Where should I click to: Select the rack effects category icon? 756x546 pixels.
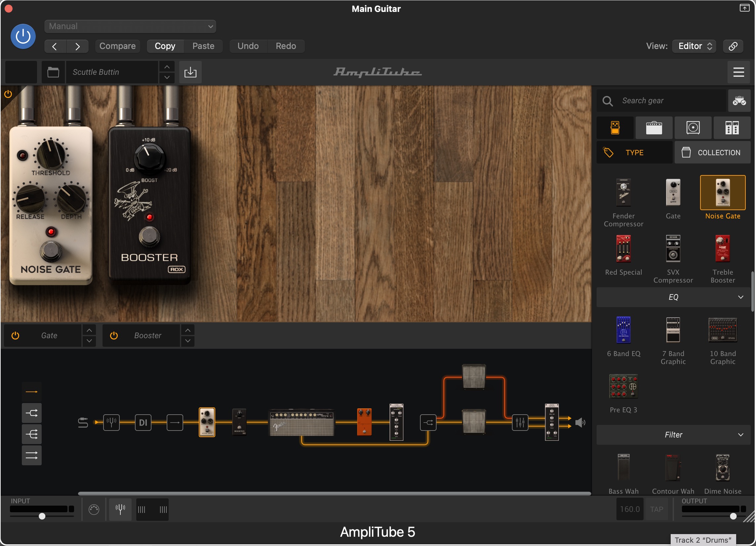tap(732, 128)
